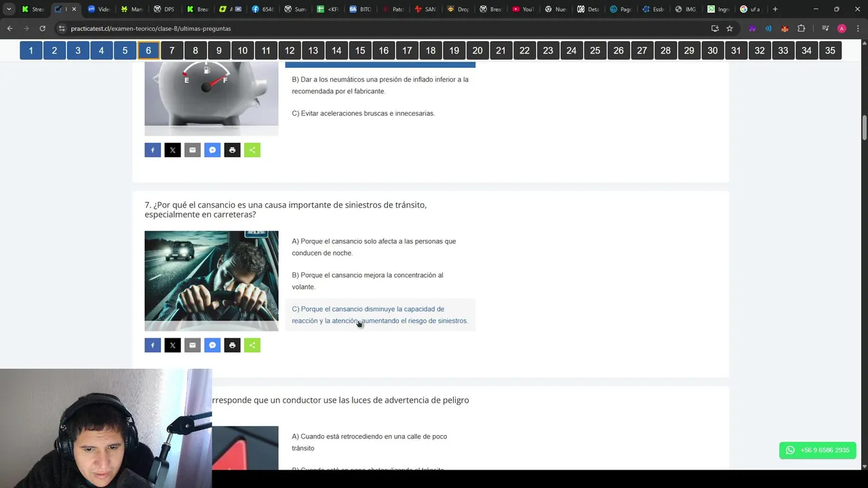Click question 7 text about cansancio
This screenshot has height=488, width=868.
(x=285, y=209)
